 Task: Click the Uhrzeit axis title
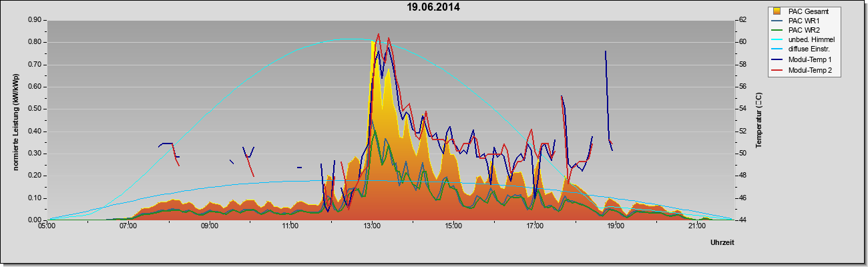[x=722, y=243]
